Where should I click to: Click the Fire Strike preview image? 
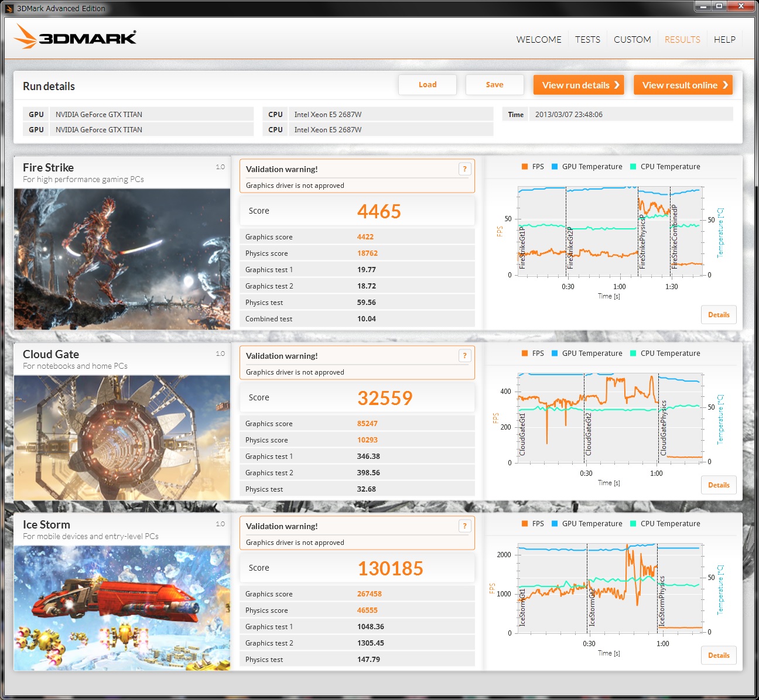pyautogui.click(x=122, y=259)
